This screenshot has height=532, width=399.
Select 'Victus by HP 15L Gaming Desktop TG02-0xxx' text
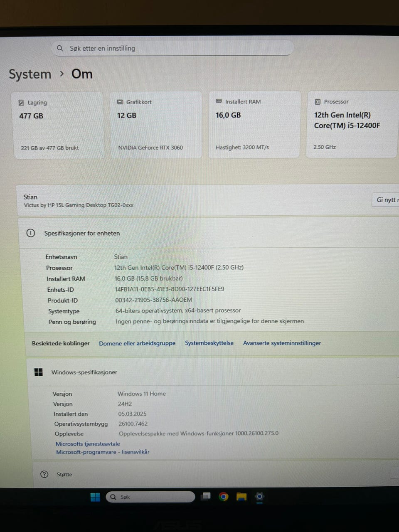coord(79,205)
